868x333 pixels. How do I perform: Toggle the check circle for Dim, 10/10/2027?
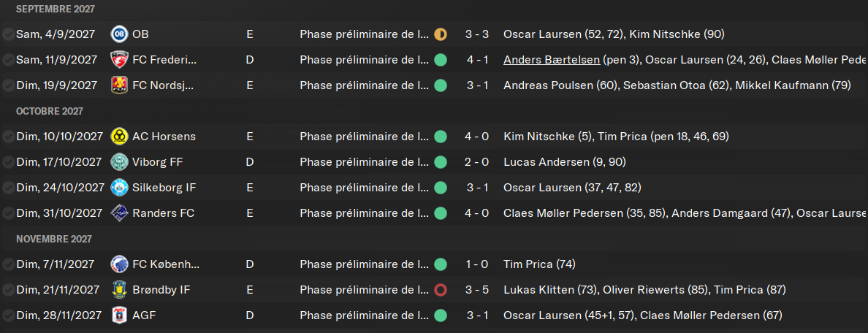pyautogui.click(x=8, y=137)
